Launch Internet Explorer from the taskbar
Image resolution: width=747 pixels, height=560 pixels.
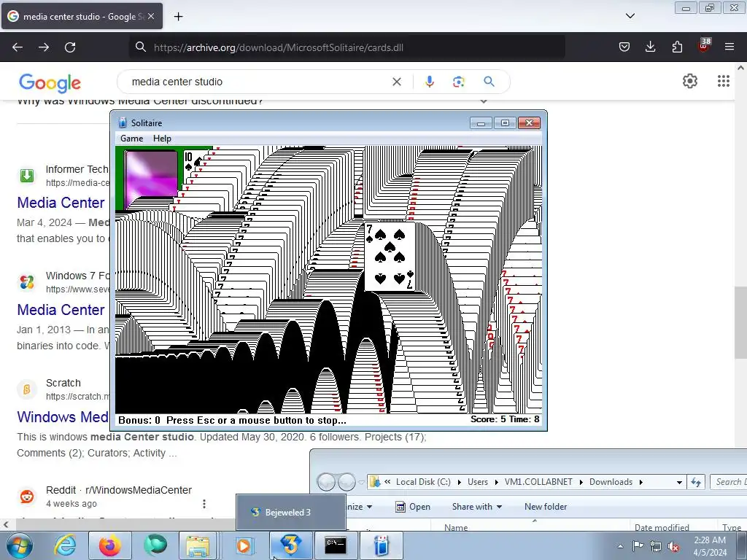(65, 545)
